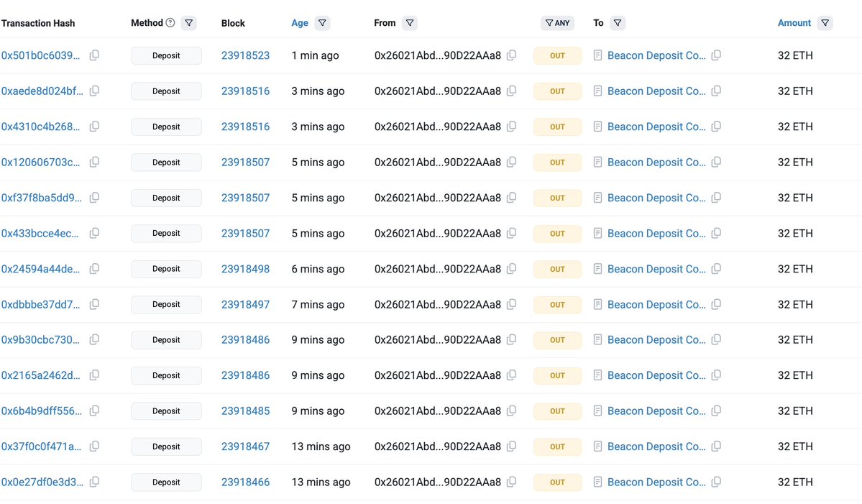Open the Age column filter
Screen dimensions: 862x504
point(322,22)
